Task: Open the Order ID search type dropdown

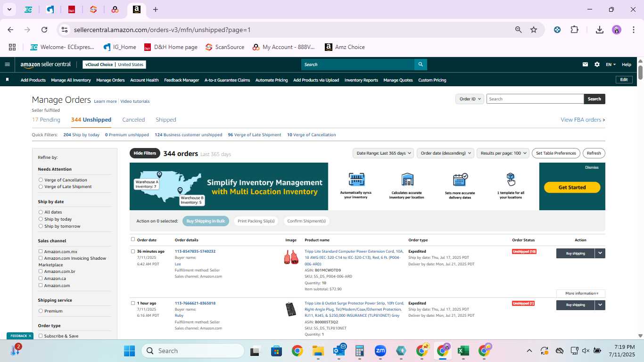Action: click(x=470, y=99)
